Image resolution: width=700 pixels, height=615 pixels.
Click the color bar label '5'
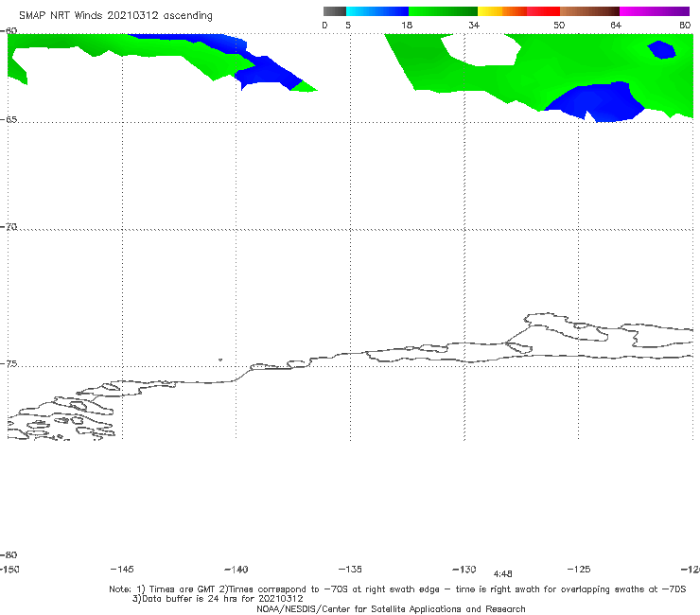[x=348, y=25]
